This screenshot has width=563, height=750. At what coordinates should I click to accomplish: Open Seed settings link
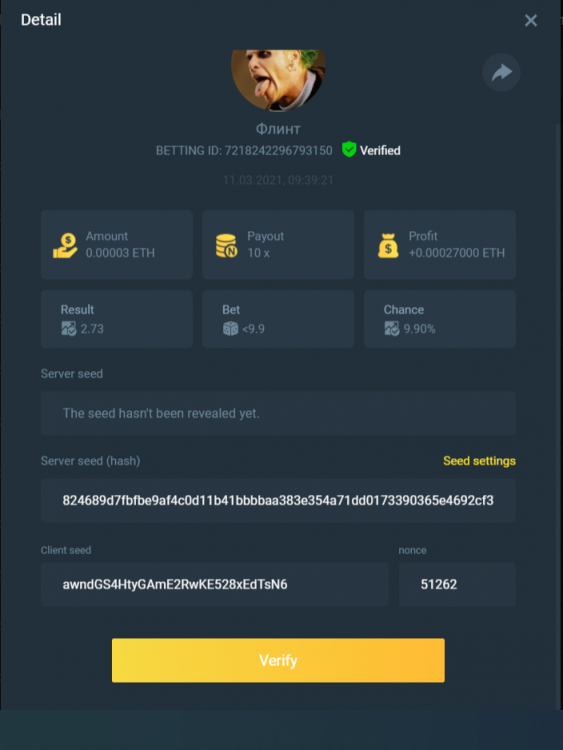[x=479, y=461]
